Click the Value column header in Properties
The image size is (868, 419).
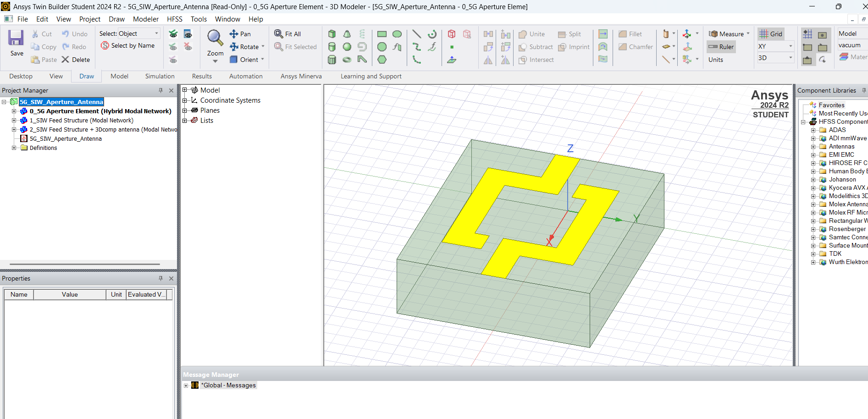click(70, 294)
